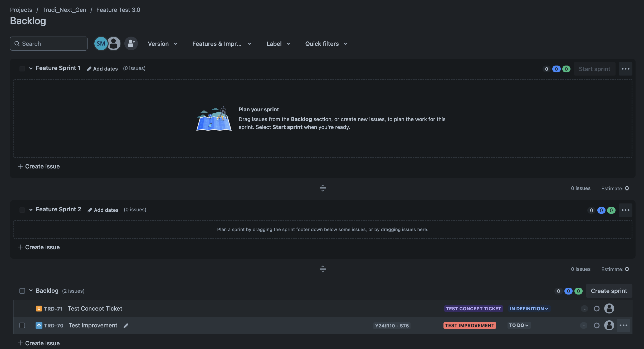Select all issues with Backlog checkbox
Image resolution: width=644 pixels, height=349 pixels.
tap(22, 291)
